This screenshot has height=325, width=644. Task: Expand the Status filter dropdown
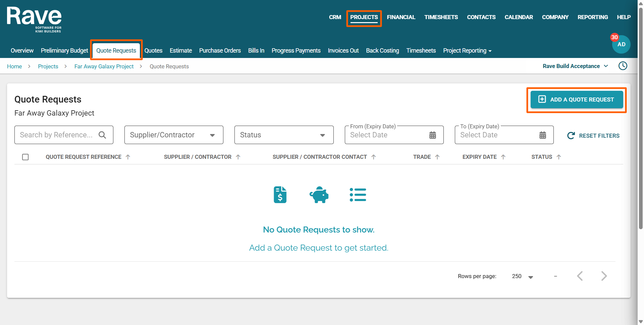[x=283, y=135]
